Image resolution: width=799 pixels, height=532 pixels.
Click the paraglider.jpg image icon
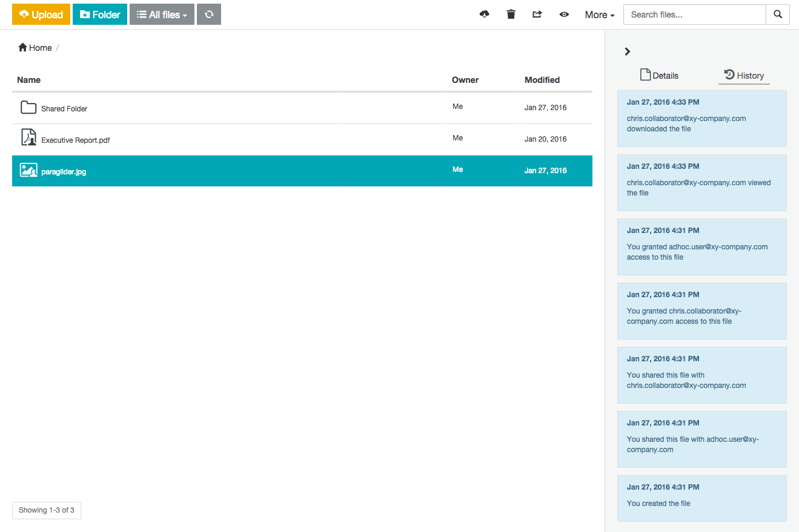(x=28, y=171)
